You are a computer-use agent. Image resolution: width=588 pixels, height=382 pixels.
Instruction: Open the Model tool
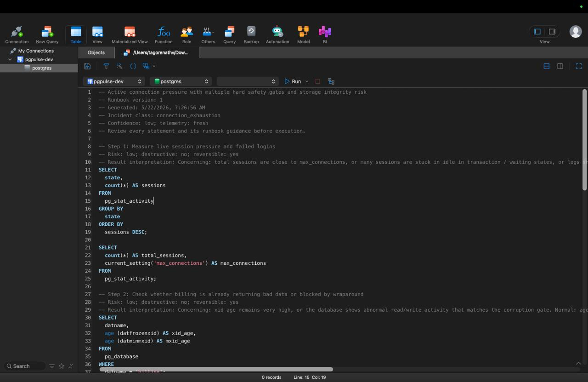303,35
